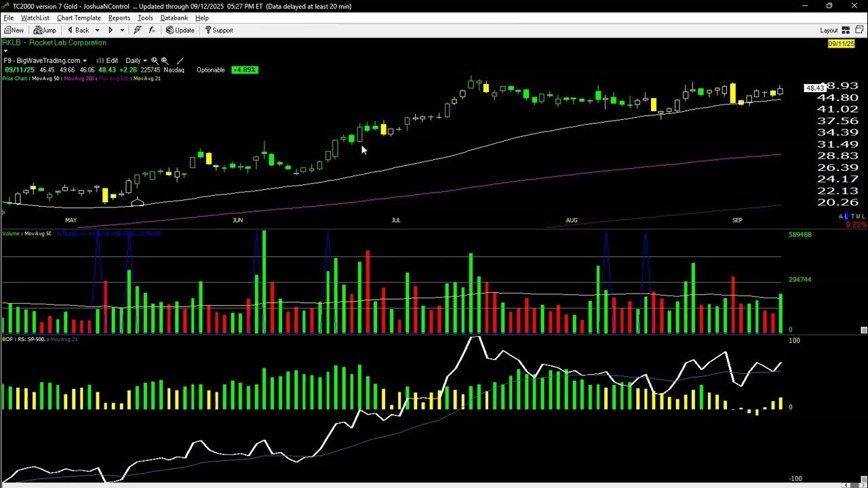Open the F9 - BigWaveTrading.com template dropdown

(45, 60)
